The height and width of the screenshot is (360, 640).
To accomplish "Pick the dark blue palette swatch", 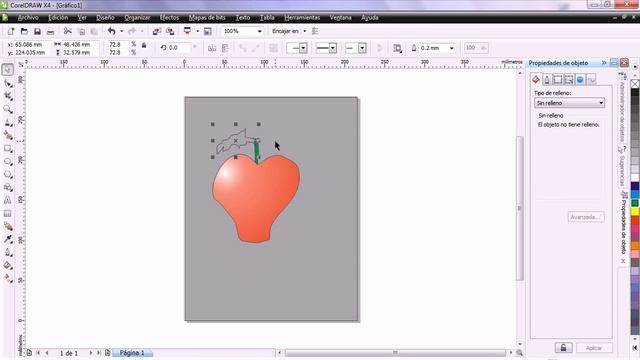I will (635, 186).
